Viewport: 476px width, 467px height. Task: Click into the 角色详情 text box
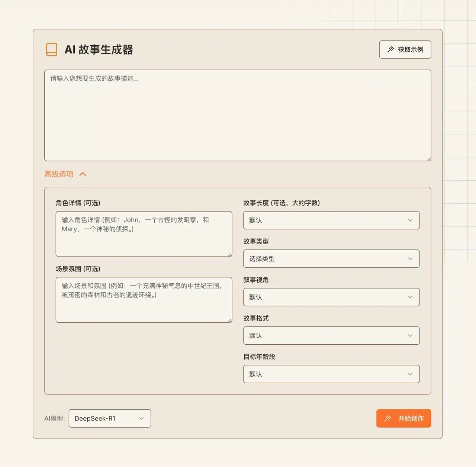pyautogui.click(x=144, y=234)
